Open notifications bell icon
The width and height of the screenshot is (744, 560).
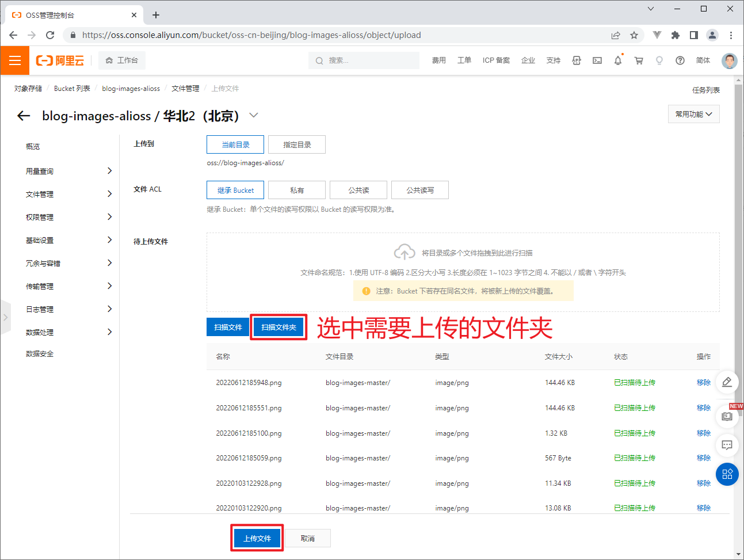(618, 60)
